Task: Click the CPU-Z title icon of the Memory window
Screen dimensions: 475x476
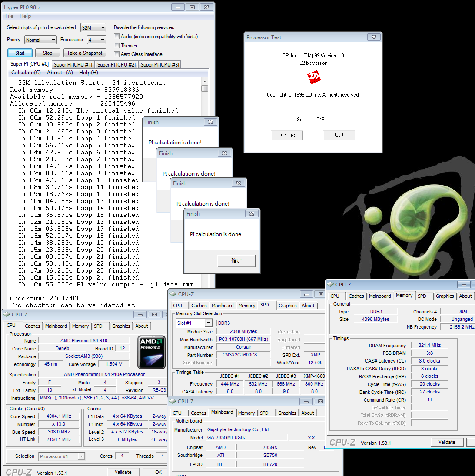Action: [330, 284]
